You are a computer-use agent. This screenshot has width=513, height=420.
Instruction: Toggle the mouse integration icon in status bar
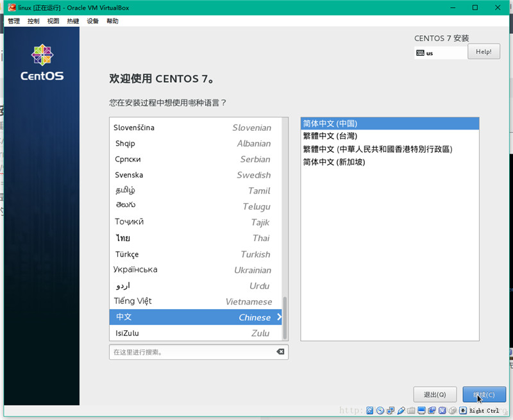coord(453,410)
